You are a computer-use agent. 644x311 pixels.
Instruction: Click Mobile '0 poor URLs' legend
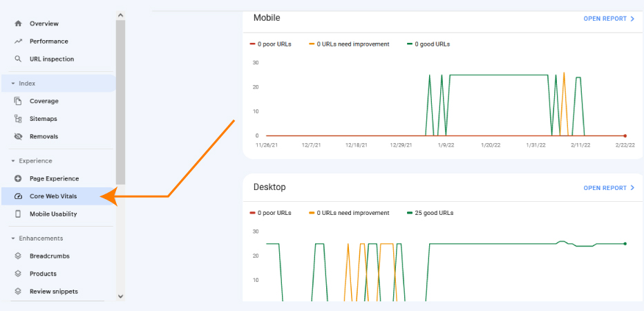[x=270, y=44]
